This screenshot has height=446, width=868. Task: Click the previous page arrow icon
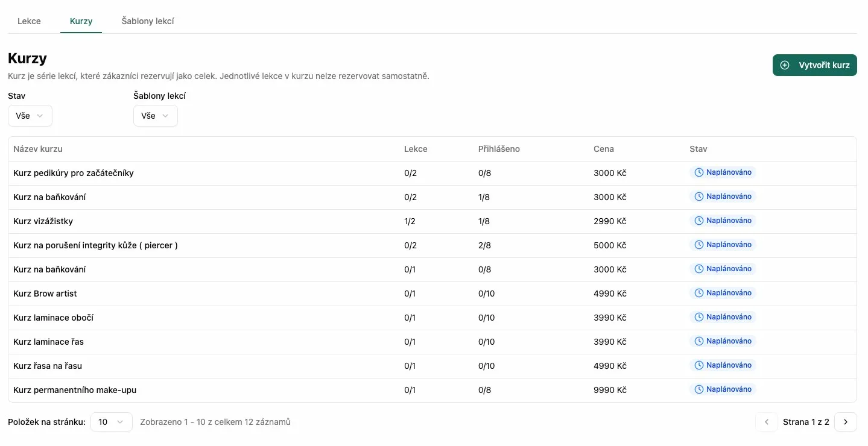[766, 422]
